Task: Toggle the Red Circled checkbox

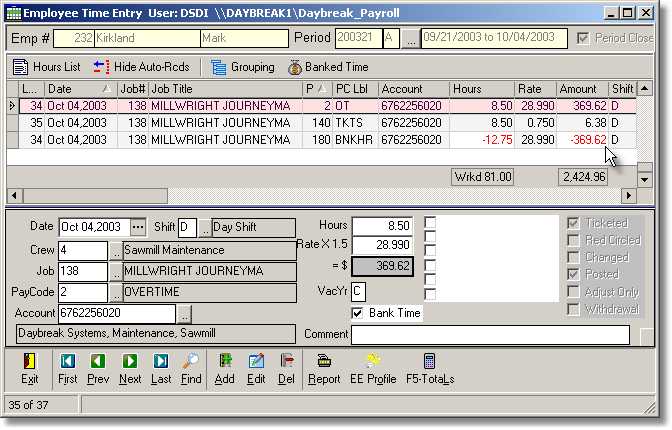Action: pyautogui.click(x=573, y=240)
